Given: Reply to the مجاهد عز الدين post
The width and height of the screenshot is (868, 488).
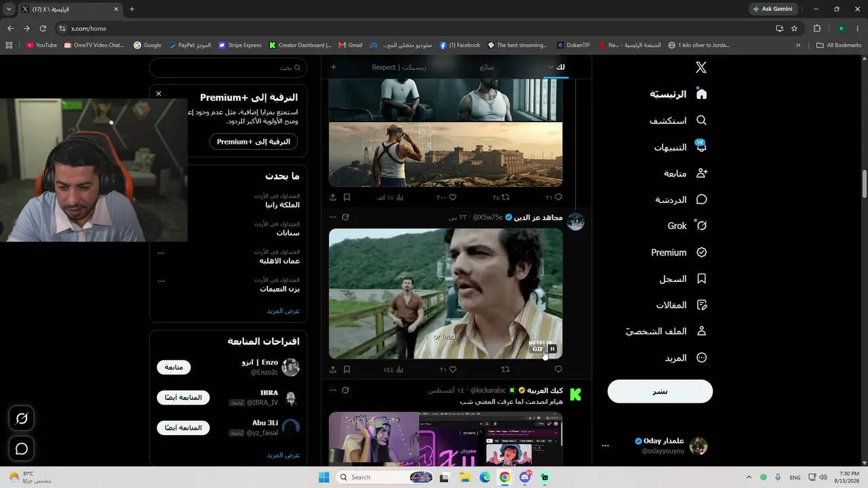Looking at the screenshot, I should pos(558,369).
